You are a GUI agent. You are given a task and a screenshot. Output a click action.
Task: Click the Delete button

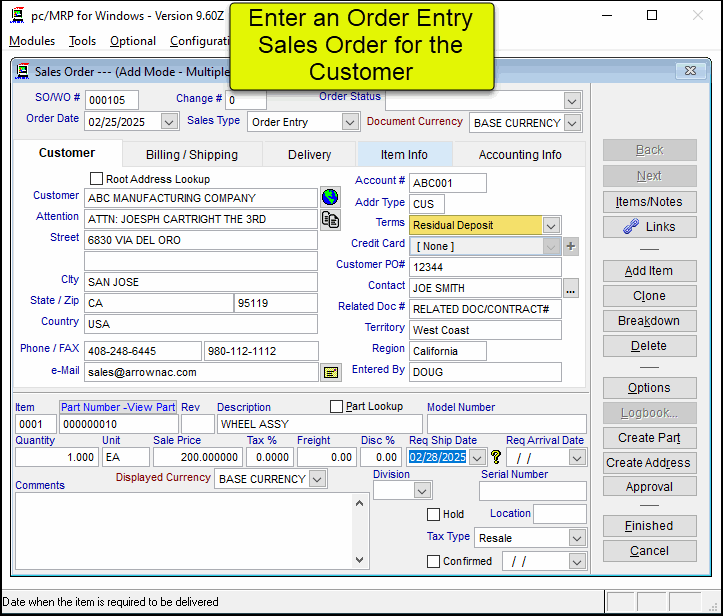point(649,346)
